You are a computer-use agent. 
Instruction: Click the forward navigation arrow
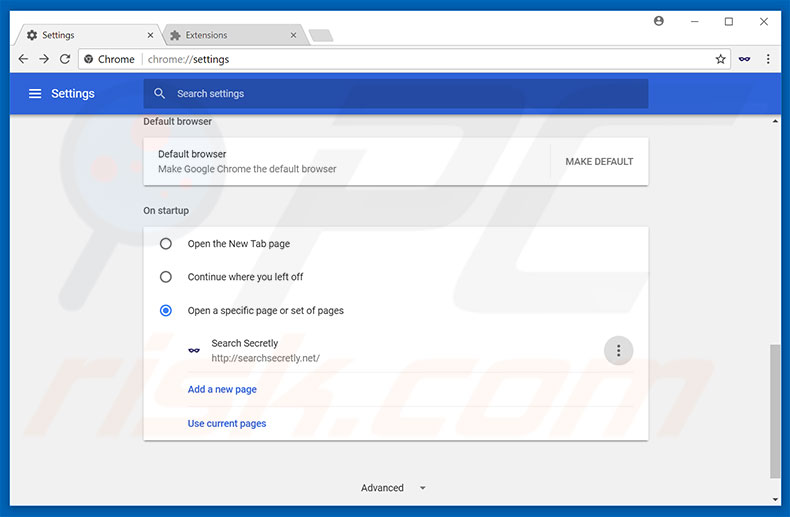44,59
